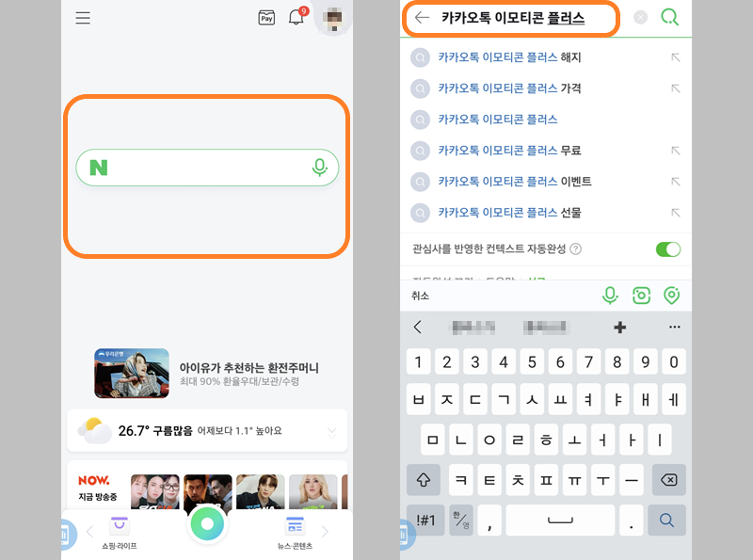Tap the number 0 key
Viewport: 753px width, 560px height.
pos(674,361)
